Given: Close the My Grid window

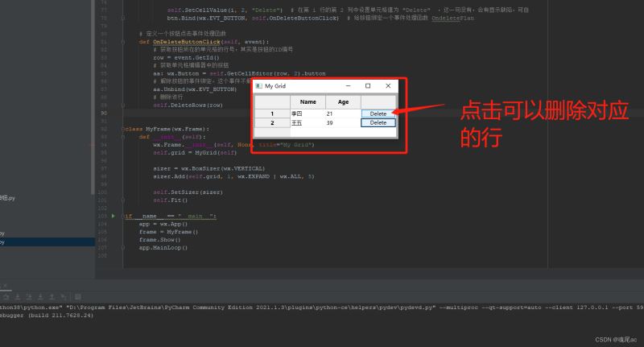Looking at the screenshot, I should coord(388,86).
